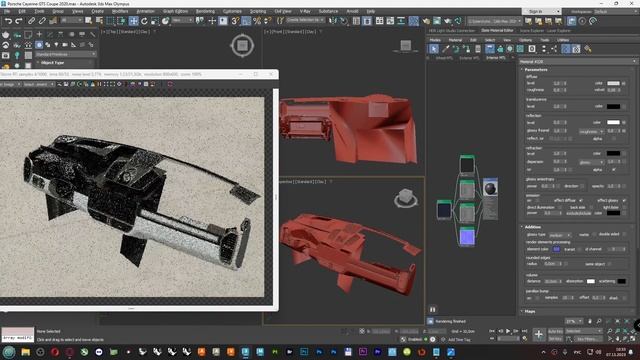The height and width of the screenshot is (360, 640).
Task: Toggle the affect glossy checkbox
Action: (x=624, y=200)
